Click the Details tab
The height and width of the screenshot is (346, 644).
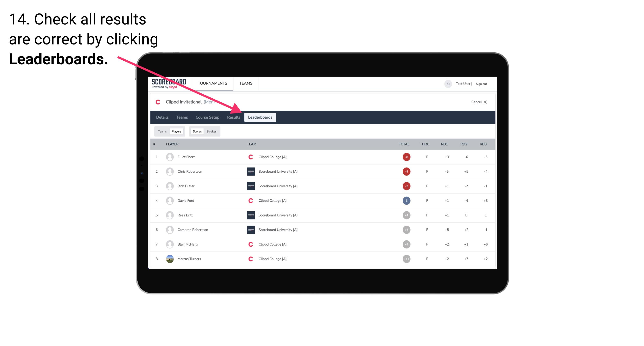coord(162,117)
